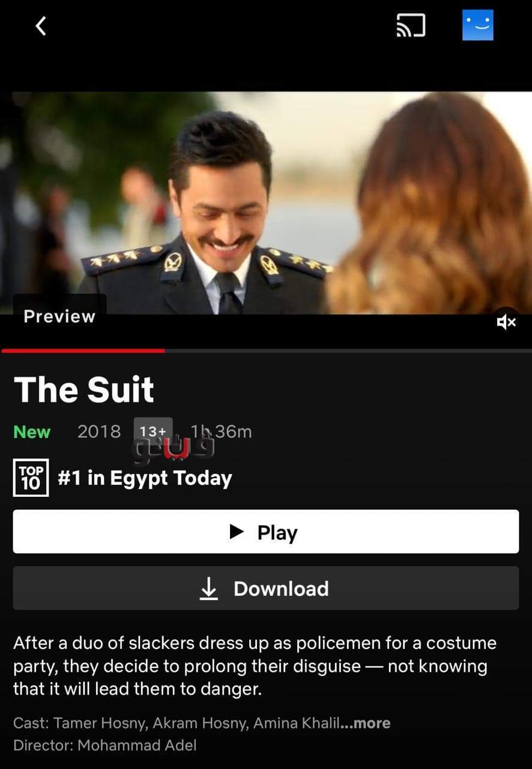Download The Suit for offline viewing
532x769 pixels.
pyautogui.click(x=266, y=588)
